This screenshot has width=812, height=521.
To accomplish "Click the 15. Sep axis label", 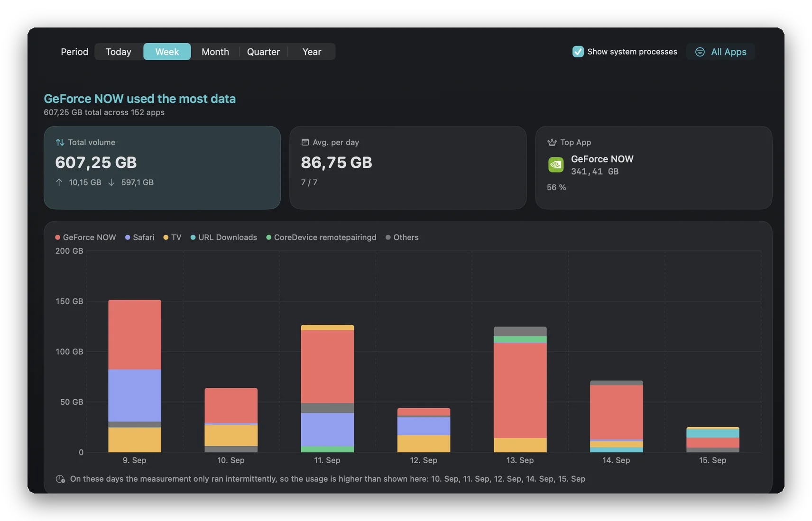I will click(x=712, y=460).
